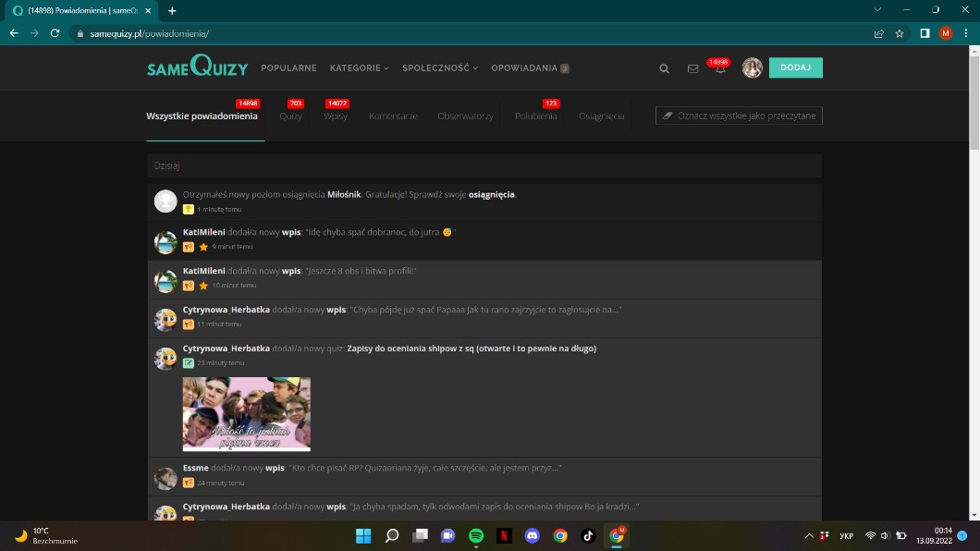
Task: Reload the page in Chrome
Action: pos(55,32)
